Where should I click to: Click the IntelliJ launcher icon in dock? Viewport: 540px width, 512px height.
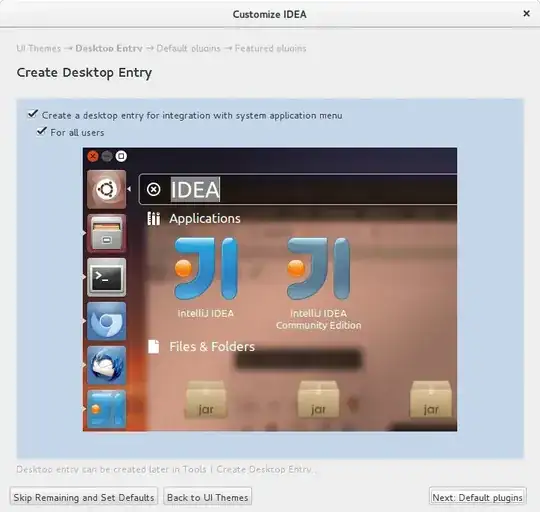(x=106, y=409)
